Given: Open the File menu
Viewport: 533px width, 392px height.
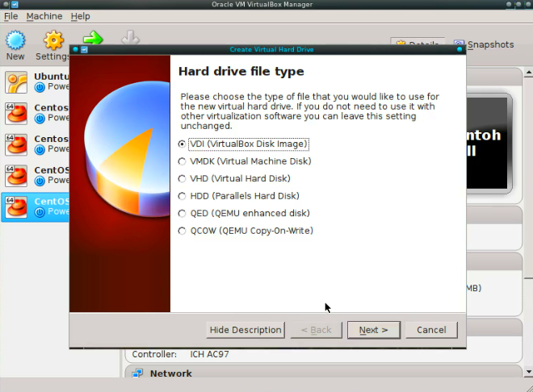Looking at the screenshot, I should (10, 16).
